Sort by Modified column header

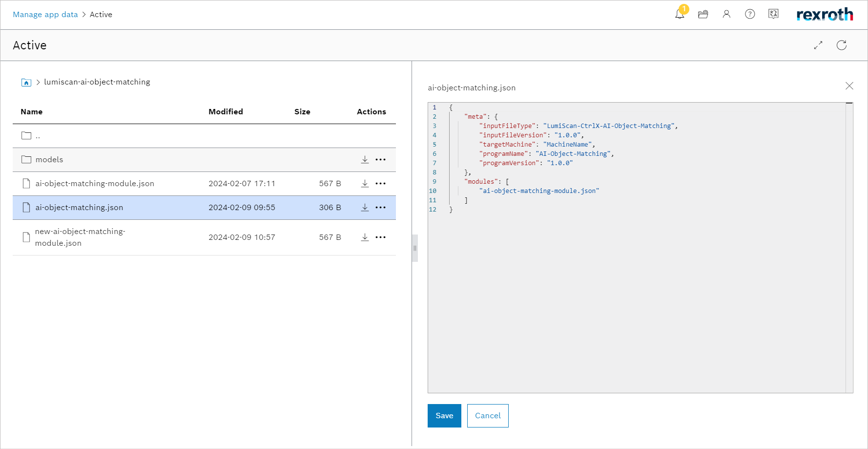click(226, 112)
